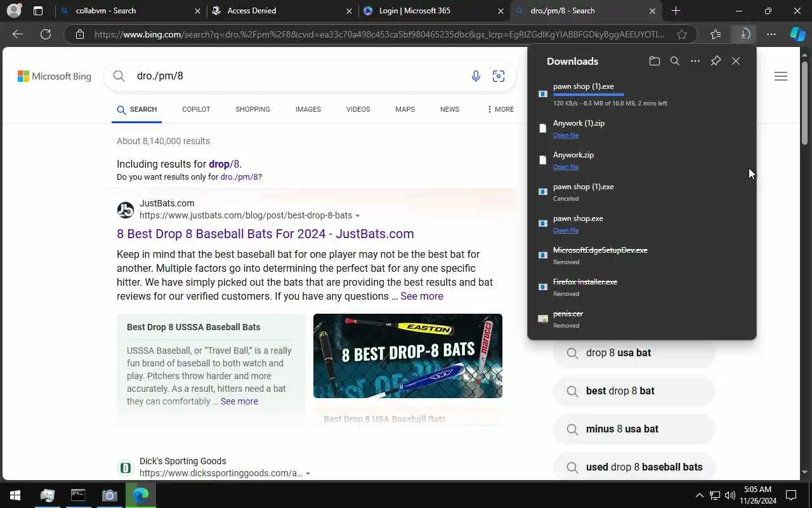This screenshot has width=812, height=508.
Task: Switch to the VIDEOS search tab
Action: pyautogui.click(x=358, y=109)
